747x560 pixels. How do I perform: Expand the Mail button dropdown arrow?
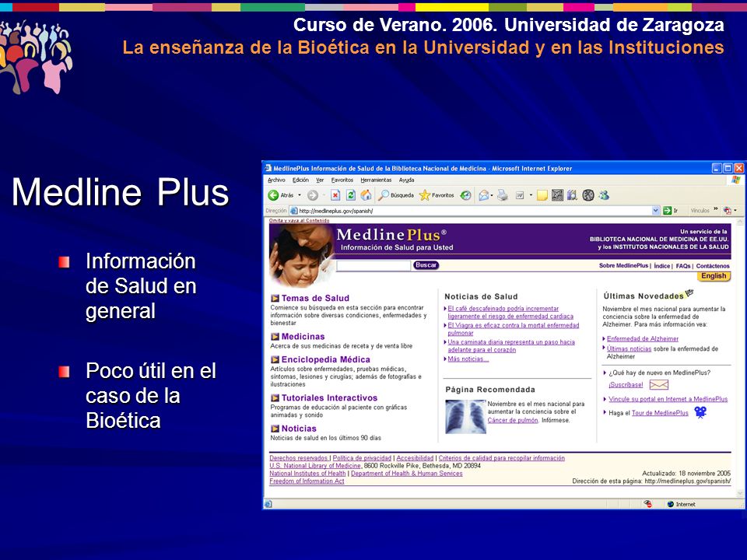[493, 195]
